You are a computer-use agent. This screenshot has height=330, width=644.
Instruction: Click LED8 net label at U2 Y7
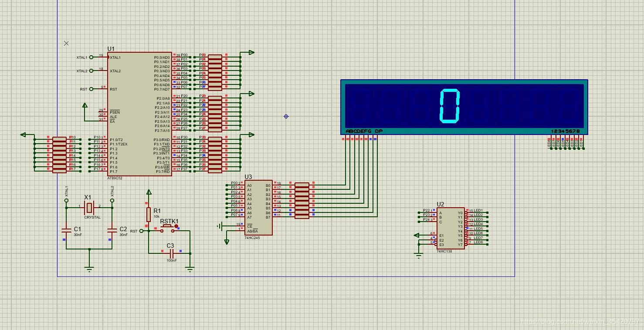click(478, 242)
